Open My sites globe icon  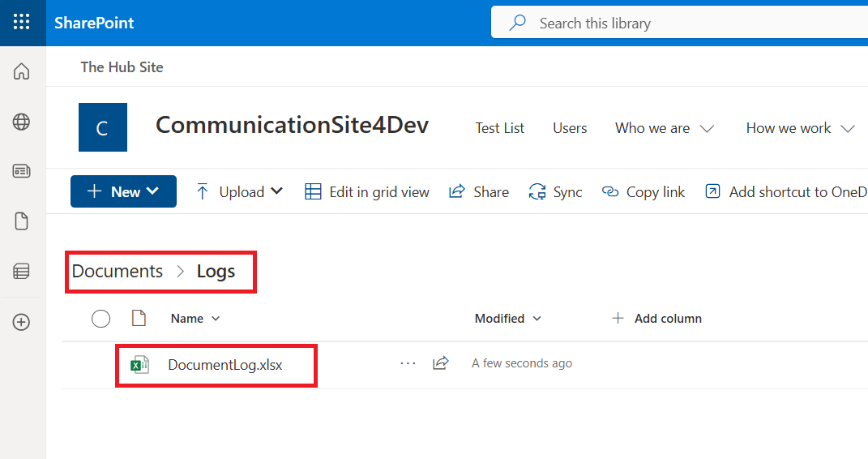22,122
